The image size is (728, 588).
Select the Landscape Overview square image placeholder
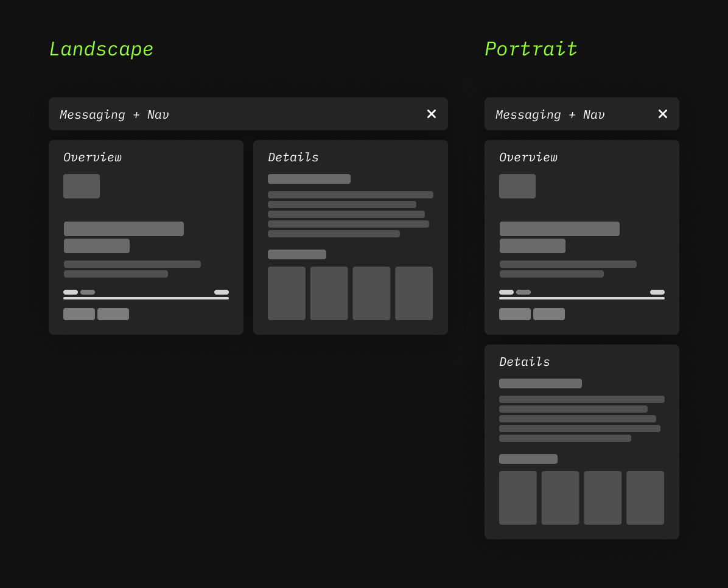(82, 186)
